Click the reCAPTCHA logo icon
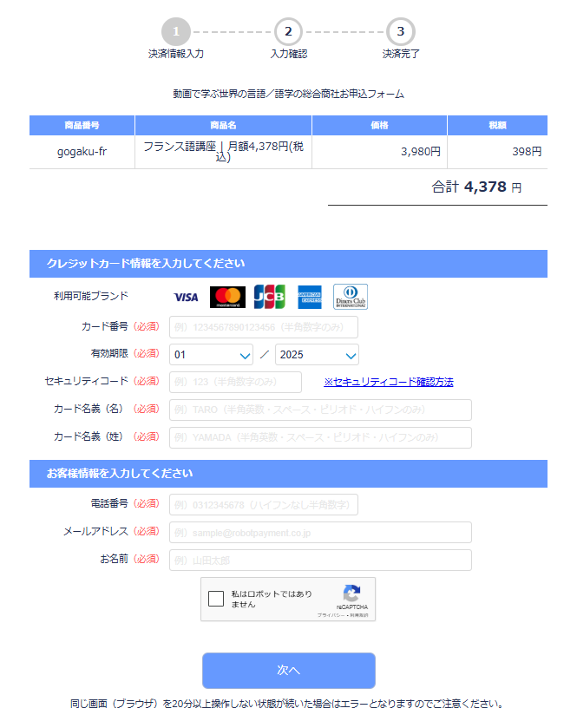This screenshot has height=728, width=577. coord(351,594)
